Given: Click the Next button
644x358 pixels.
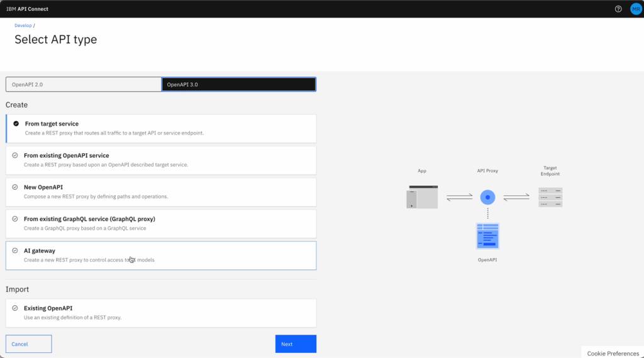Looking at the screenshot, I should pos(296,344).
